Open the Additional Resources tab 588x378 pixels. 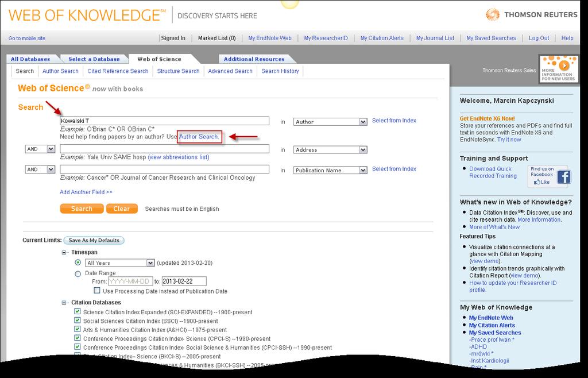coord(254,59)
